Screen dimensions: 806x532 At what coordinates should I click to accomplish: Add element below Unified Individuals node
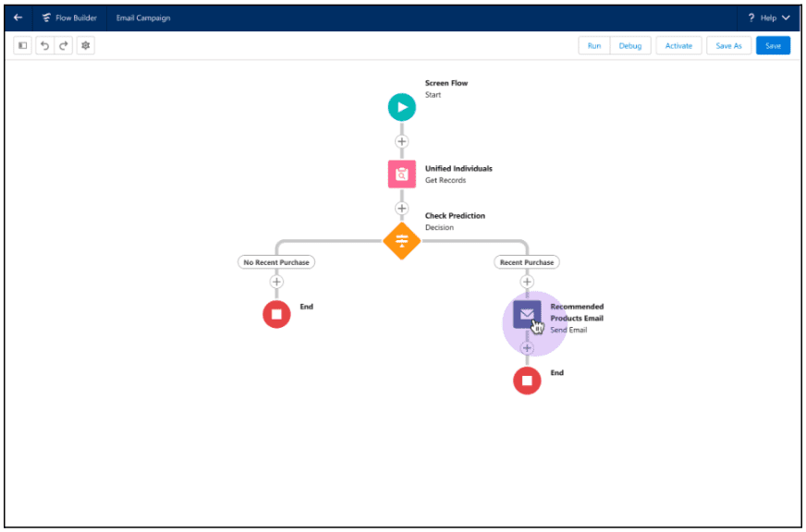[401, 208]
